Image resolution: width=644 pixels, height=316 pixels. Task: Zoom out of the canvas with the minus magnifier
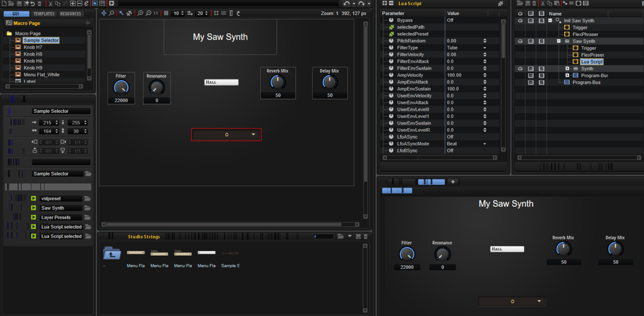tap(148, 13)
